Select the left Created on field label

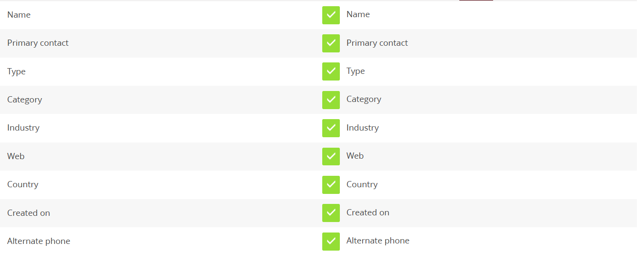tap(29, 213)
